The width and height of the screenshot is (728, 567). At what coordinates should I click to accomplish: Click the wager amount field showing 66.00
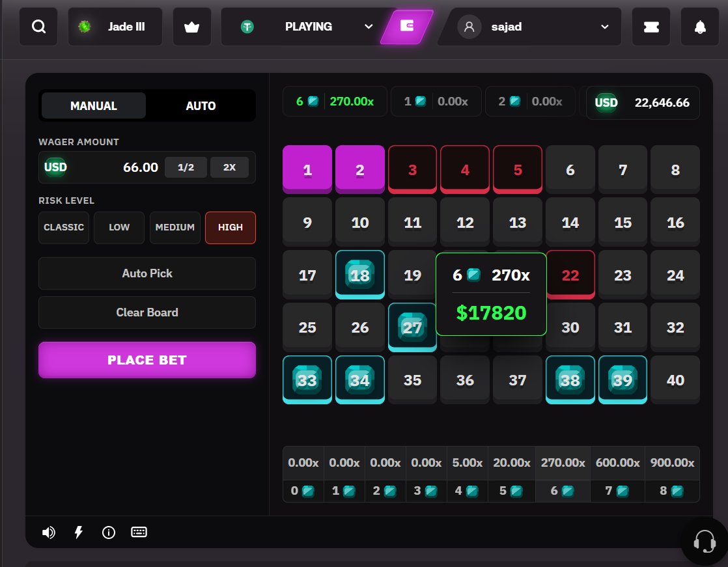[147, 167]
